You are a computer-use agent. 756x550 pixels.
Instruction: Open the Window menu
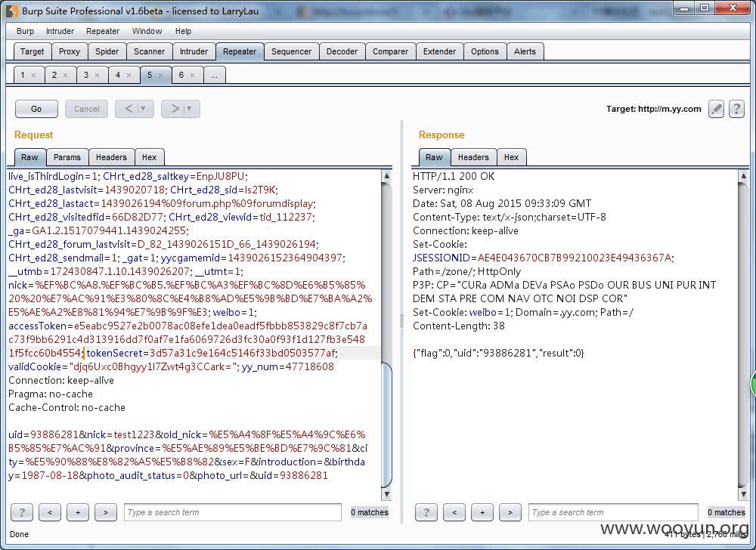tap(147, 31)
